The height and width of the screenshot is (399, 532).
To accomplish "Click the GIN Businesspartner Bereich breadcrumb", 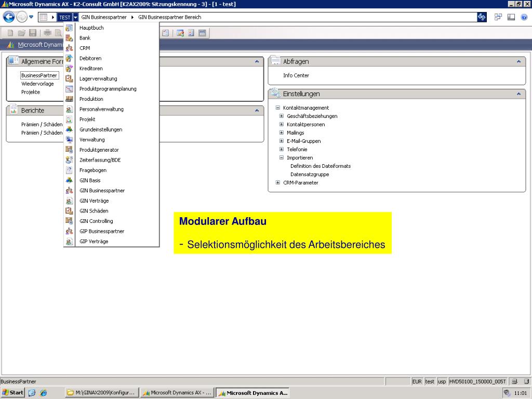I will coord(170,17).
